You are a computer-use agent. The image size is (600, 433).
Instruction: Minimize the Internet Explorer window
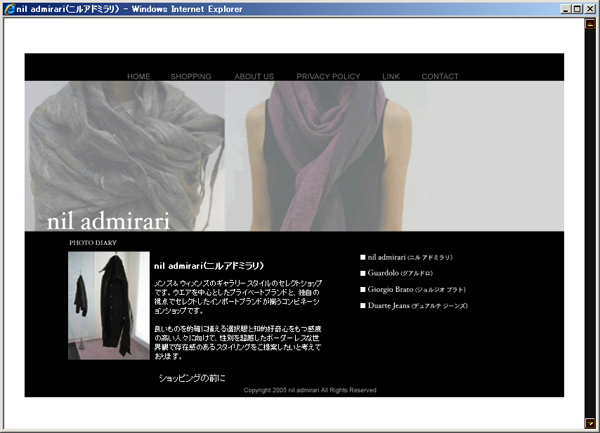(566, 9)
